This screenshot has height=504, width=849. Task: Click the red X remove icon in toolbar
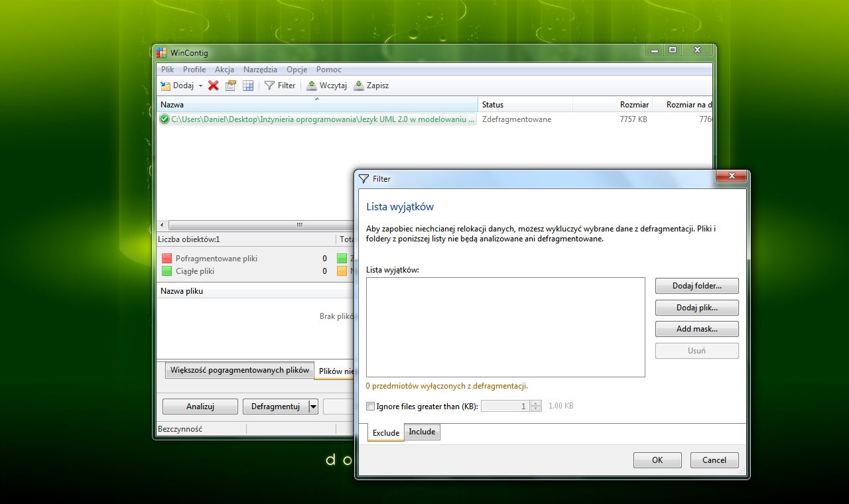coord(213,86)
